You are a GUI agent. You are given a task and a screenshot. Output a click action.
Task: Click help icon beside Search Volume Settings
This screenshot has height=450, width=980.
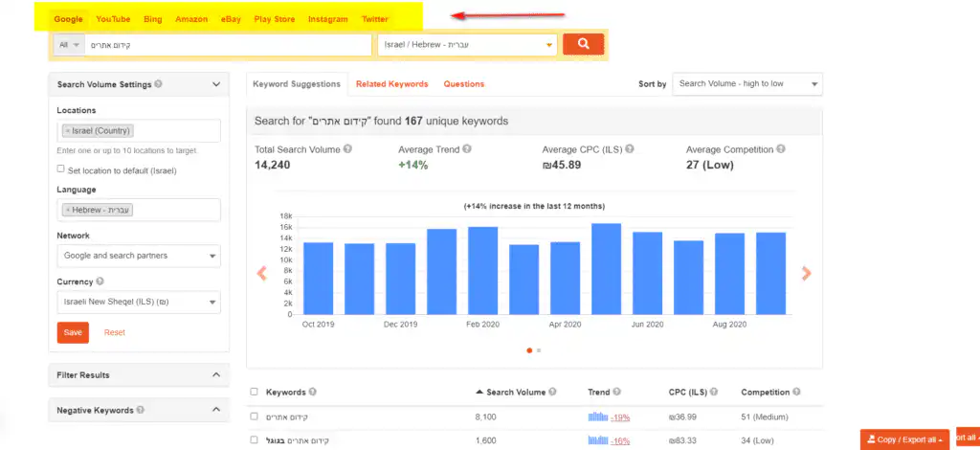[158, 84]
